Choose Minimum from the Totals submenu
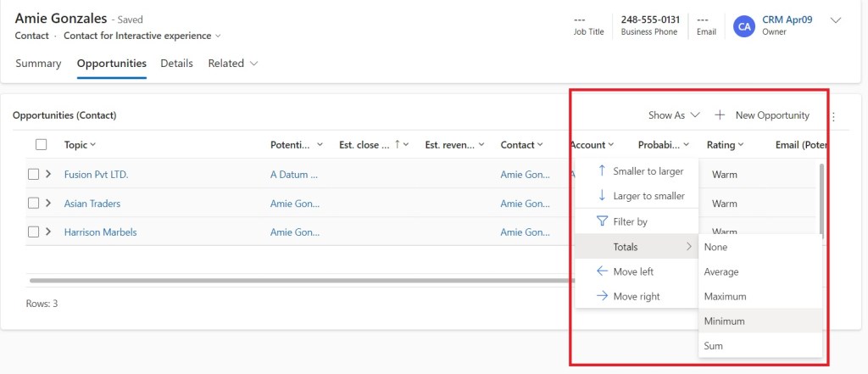The image size is (868, 374). coord(724,321)
